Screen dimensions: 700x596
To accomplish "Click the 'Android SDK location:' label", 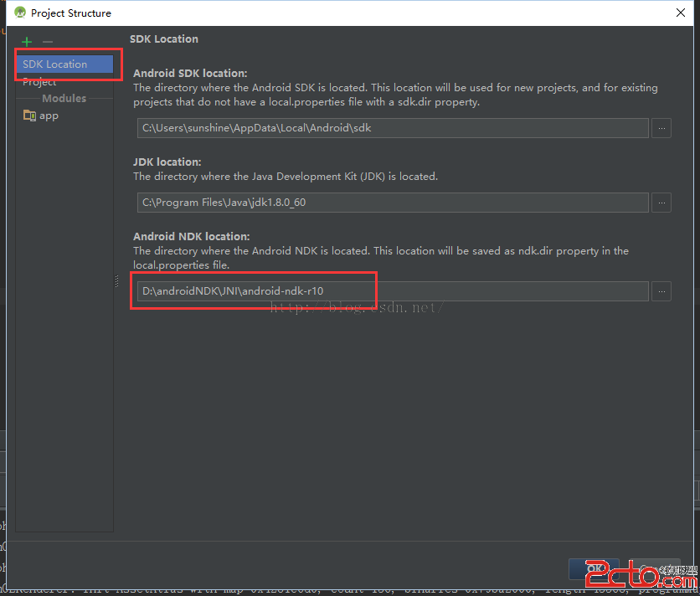I will [x=190, y=73].
